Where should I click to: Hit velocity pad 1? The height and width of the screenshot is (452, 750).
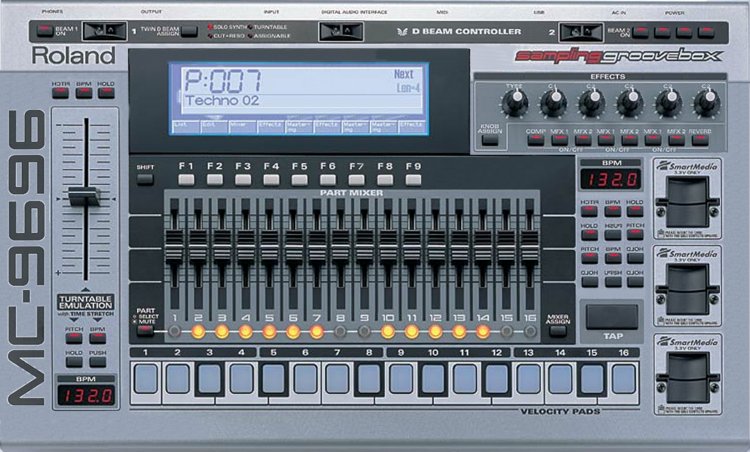click(x=146, y=378)
